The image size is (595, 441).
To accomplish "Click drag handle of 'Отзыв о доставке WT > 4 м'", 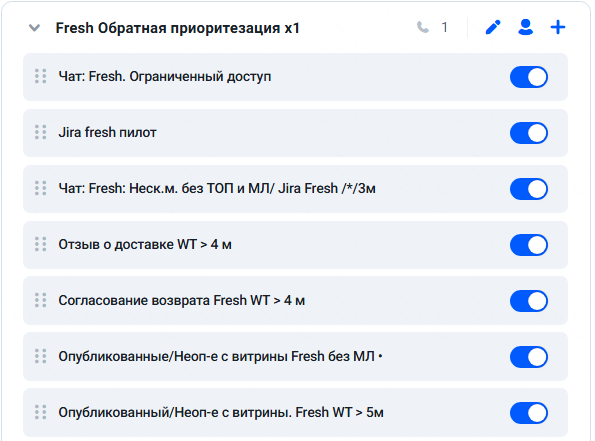I will pos(41,244).
